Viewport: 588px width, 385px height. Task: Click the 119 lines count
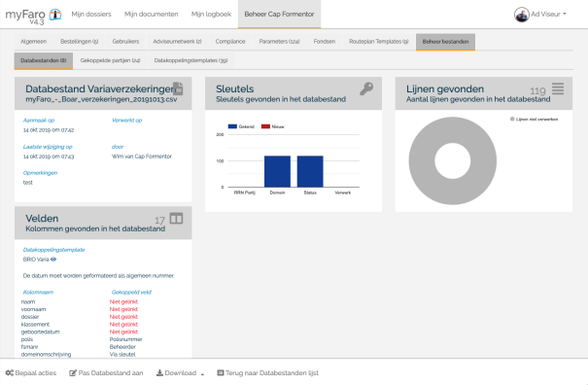pyautogui.click(x=537, y=91)
